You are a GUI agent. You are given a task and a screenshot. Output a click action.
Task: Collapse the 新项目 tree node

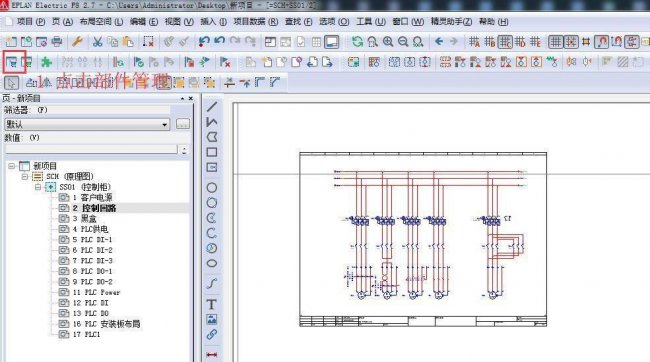coord(12,166)
